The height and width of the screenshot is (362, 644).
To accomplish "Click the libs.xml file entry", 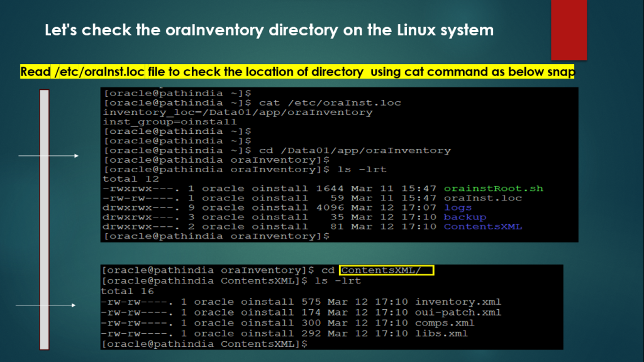I will coord(441,333).
